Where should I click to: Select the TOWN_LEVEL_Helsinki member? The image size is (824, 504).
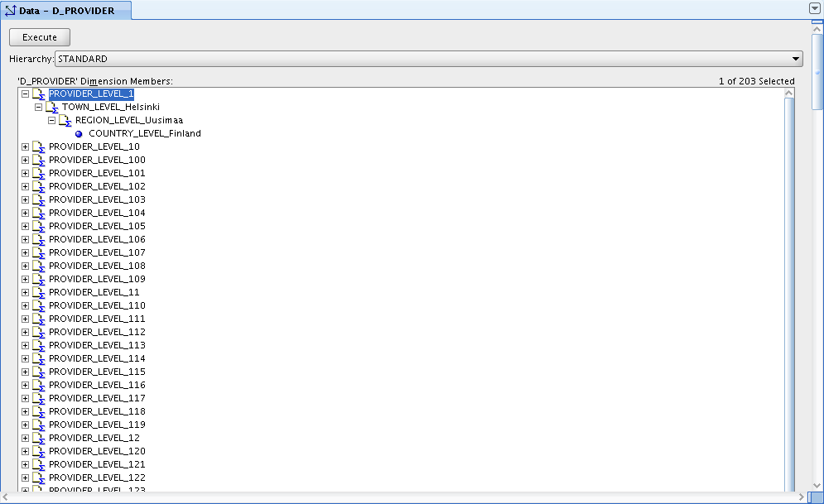click(x=111, y=107)
